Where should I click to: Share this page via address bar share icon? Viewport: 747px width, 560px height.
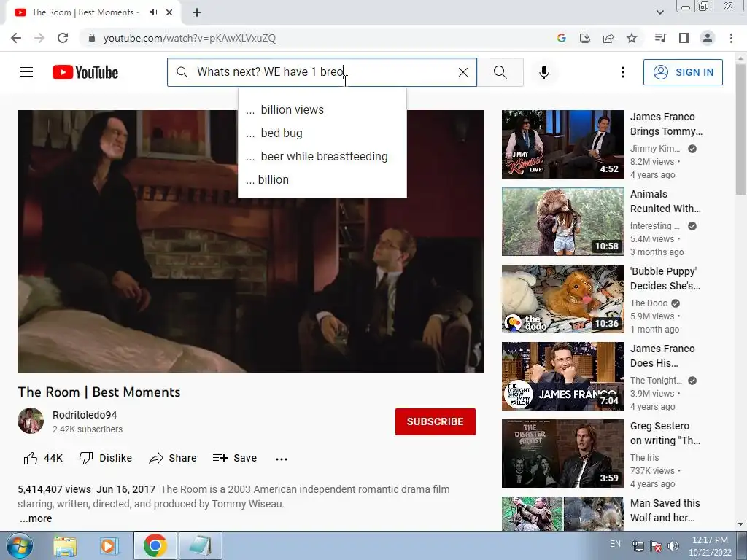click(x=608, y=38)
